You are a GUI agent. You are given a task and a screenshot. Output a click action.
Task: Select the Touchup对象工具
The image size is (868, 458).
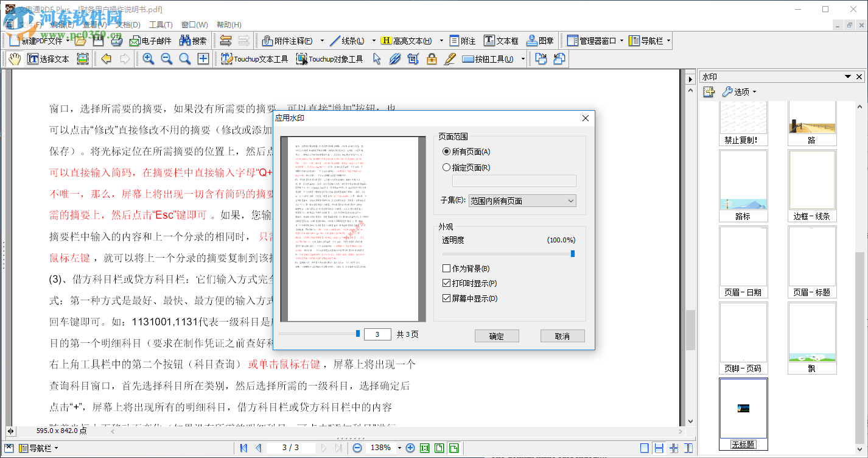click(x=329, y=59)
